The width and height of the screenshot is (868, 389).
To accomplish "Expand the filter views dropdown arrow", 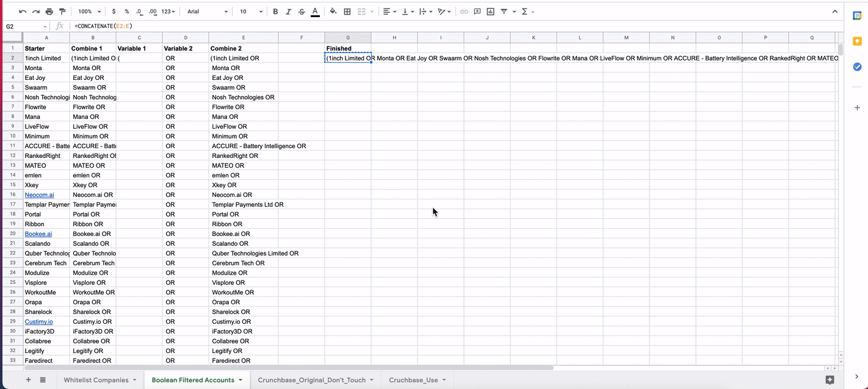I will (x=514, y=12).
